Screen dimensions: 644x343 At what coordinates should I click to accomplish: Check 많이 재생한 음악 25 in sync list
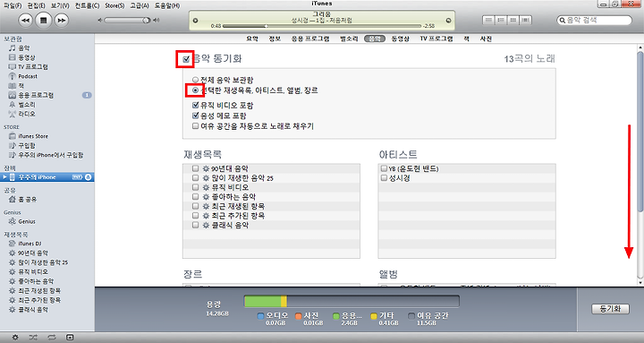coord(196,177)
